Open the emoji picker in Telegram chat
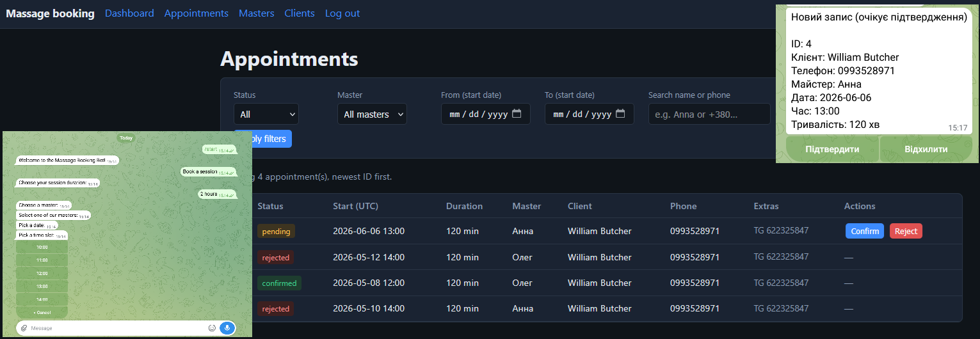980x339 pixels. (x=212, y=328)
